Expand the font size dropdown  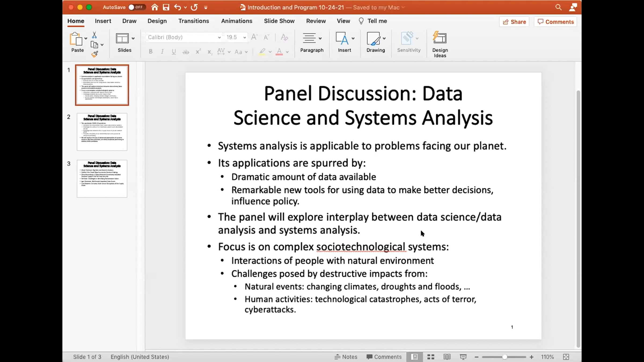(x=244, y=37)
